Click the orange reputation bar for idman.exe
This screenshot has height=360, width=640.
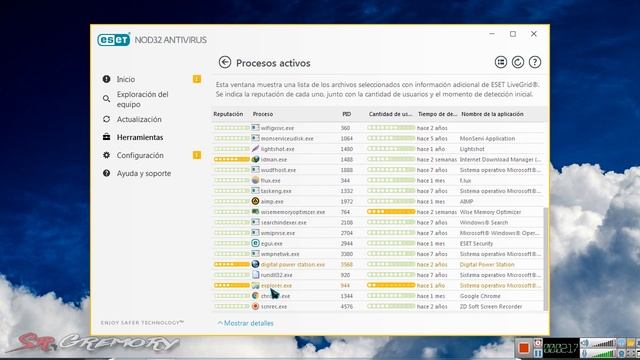[231, 159]
